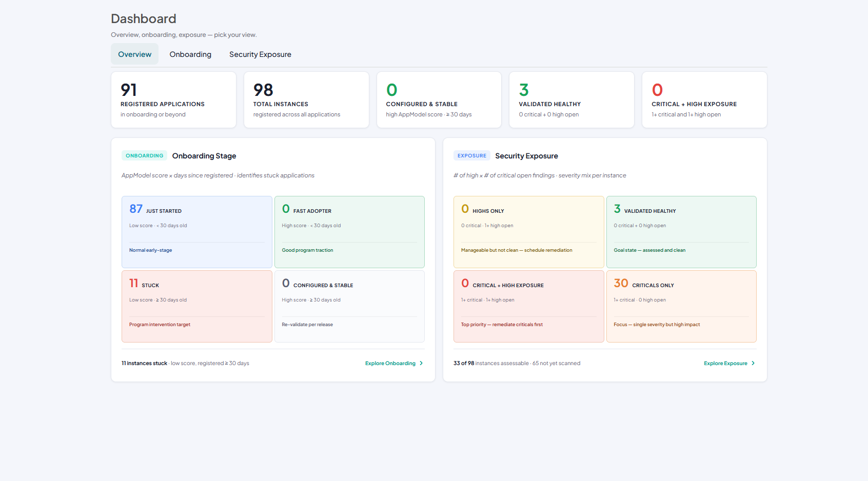Click the EXPOSURE badge label

pos(472,155)
